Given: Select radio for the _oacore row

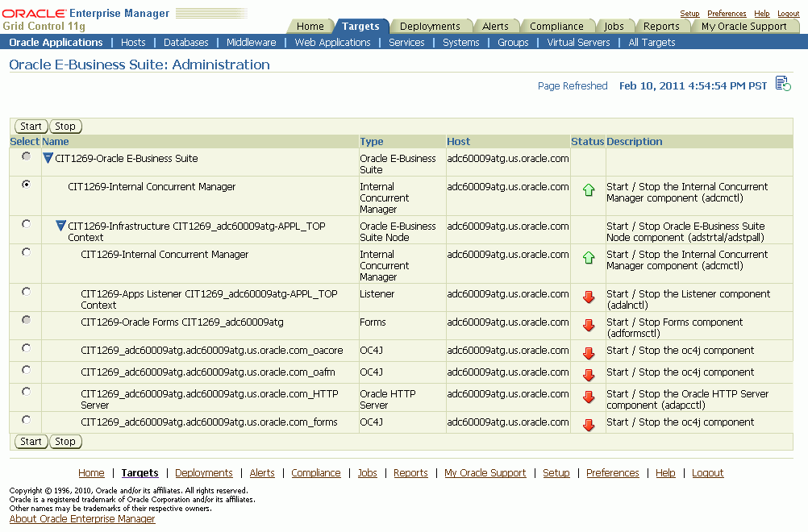Looking at the screenshot, I should (x=26, y=348).
